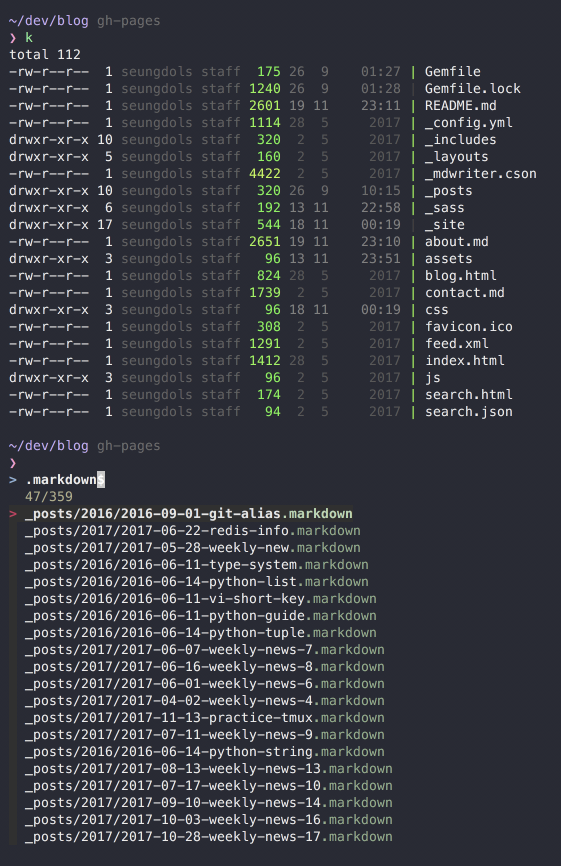The height and width of the screenshot is (866, 561).
Task: Click the search.html file name
Action: (469, 395)
